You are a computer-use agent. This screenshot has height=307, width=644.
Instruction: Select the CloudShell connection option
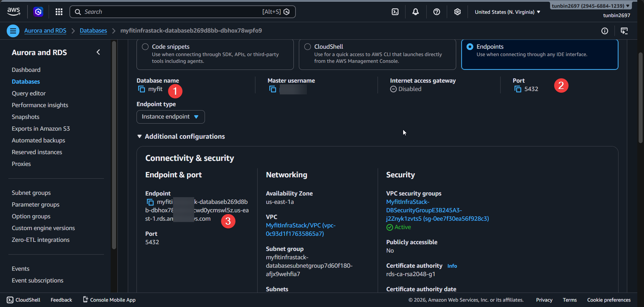[307, 46]
